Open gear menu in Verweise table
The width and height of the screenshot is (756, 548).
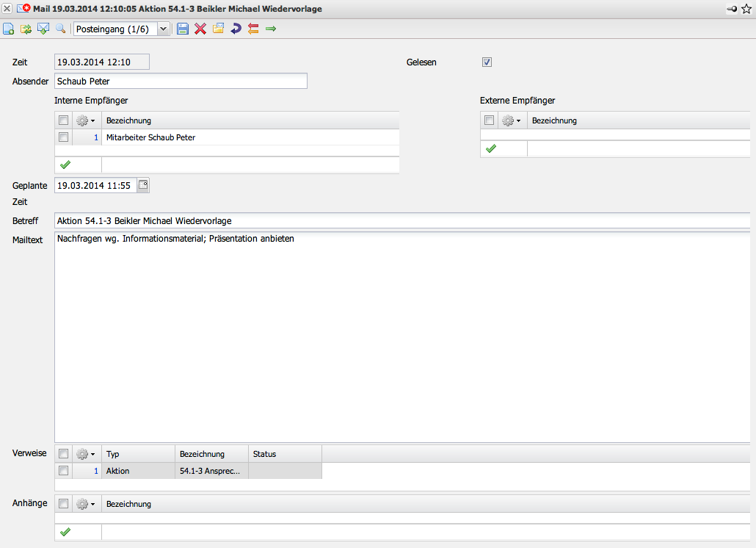click(86, 453)
